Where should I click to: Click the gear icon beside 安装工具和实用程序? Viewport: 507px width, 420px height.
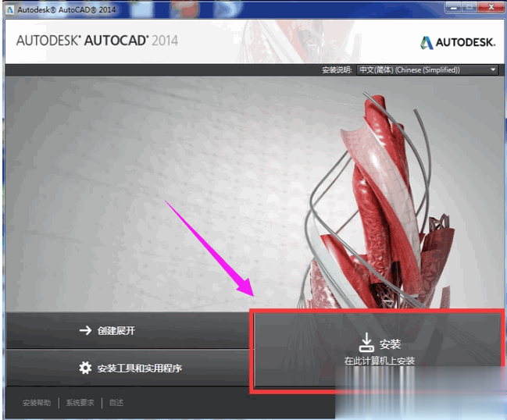coord(85,368)
